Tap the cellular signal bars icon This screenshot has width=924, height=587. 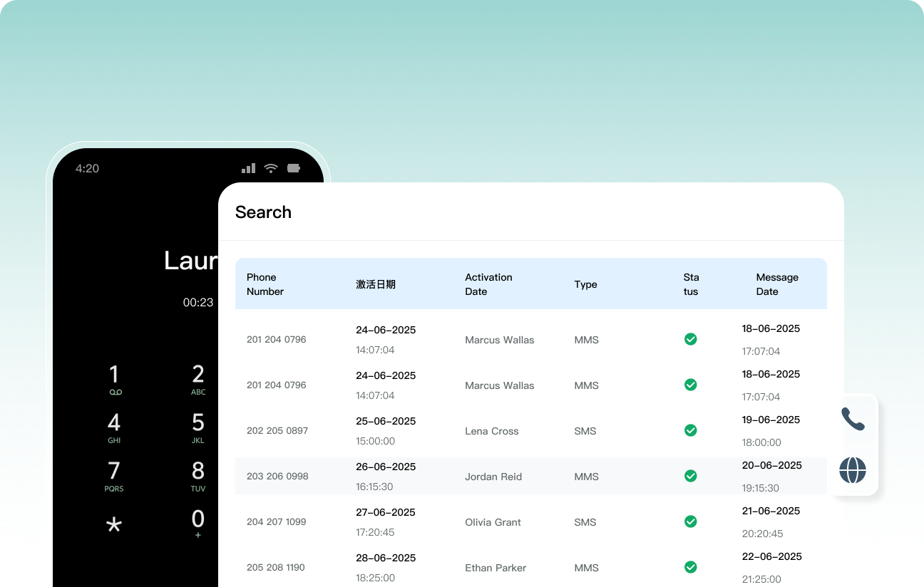[248, 168]
